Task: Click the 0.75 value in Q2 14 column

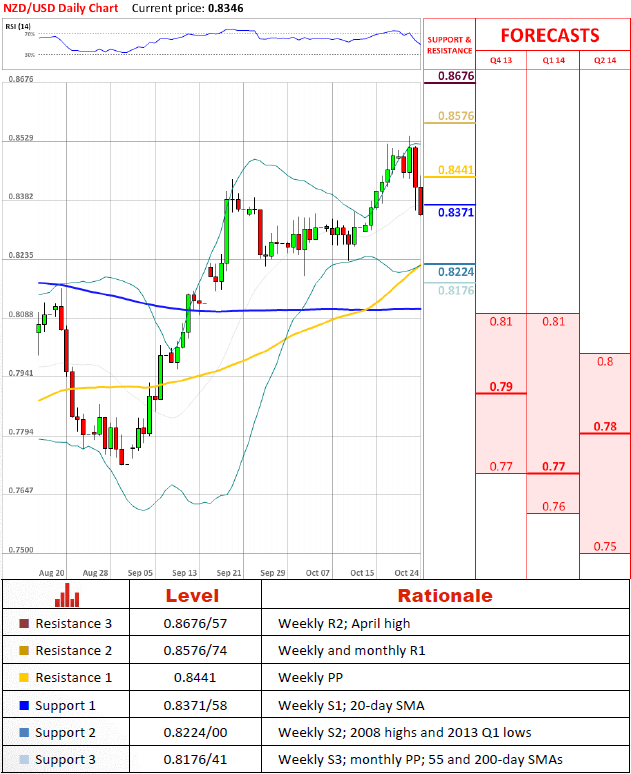Action: click(x=605, y=546)
